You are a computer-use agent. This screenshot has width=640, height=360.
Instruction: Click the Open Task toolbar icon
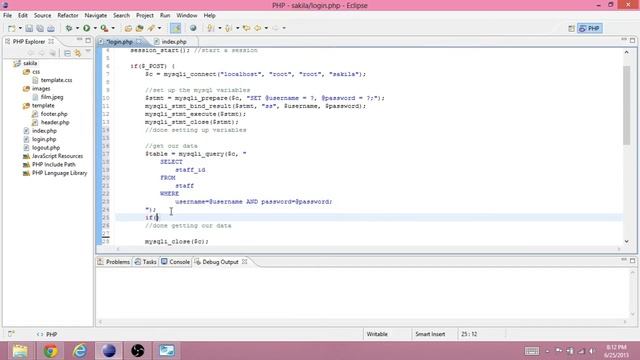140,28
